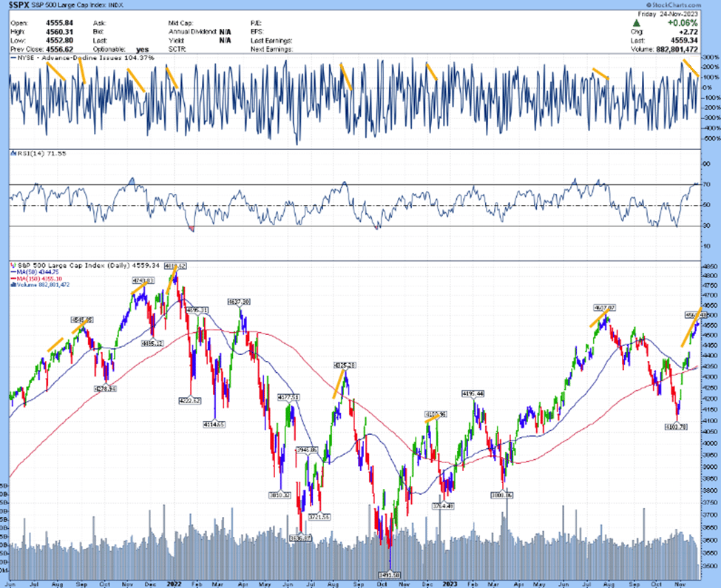Click the 'P/E:' label

click(256, 23)
